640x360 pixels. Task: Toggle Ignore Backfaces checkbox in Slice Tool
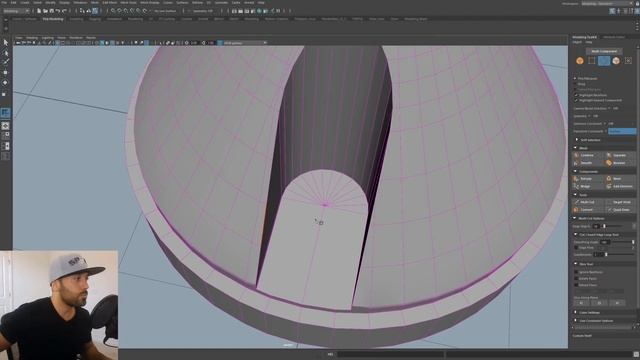pyautogui.click(x=576, y=272)
